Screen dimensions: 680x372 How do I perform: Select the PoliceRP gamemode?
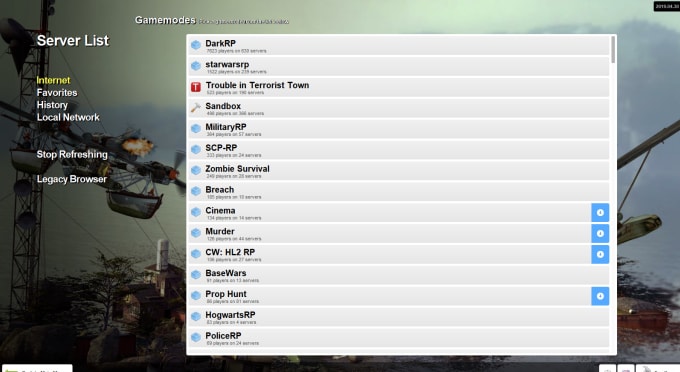399,337
